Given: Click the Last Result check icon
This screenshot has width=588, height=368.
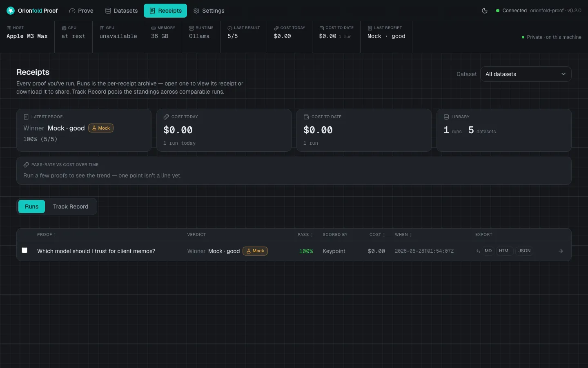Looking at the screenshot, I should [x=230, y=28].
